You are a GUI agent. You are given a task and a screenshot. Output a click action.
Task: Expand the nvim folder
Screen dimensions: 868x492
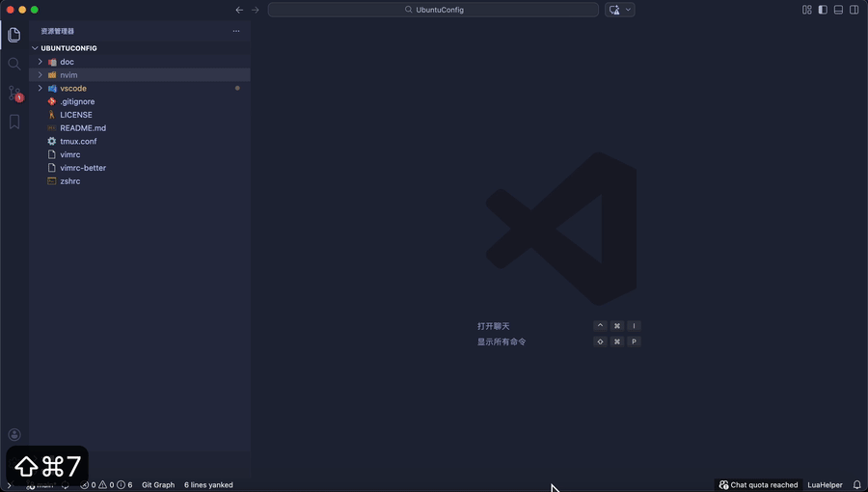coord(40,74)
